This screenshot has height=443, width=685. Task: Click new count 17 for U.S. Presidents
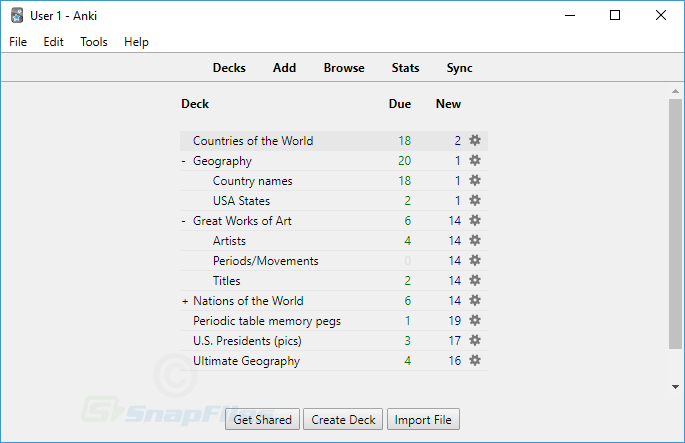click(x=455, y=341)
